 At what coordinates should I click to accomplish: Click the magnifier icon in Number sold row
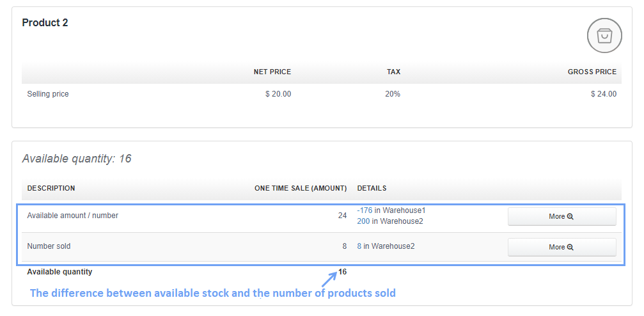(570, 248)
